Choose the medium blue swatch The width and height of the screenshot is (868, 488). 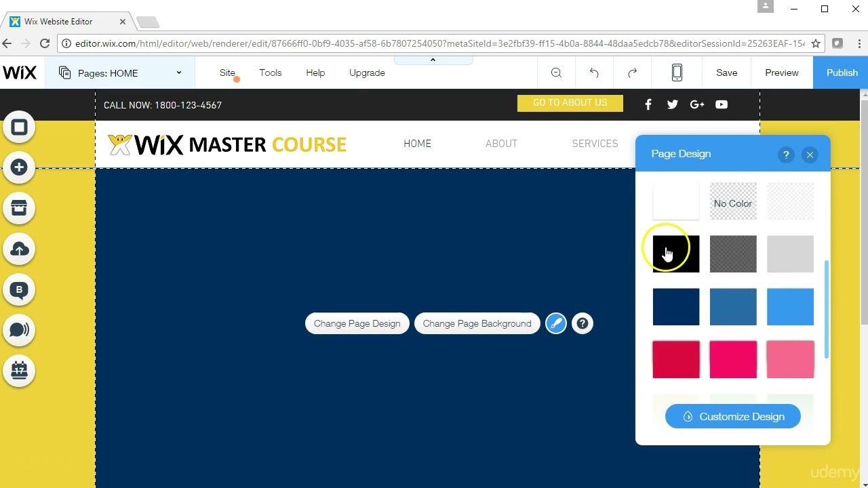733,307
